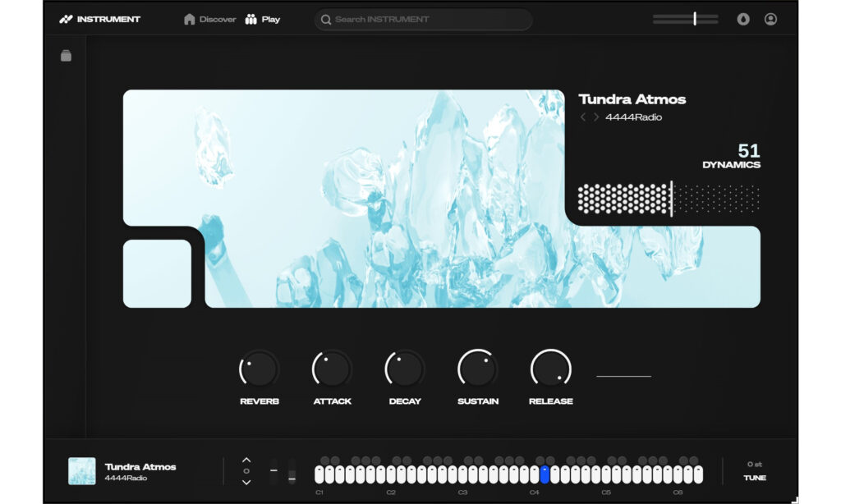Click the Reverb knob
The height and width of the screenshot is (504, 841).
(260, 369)
